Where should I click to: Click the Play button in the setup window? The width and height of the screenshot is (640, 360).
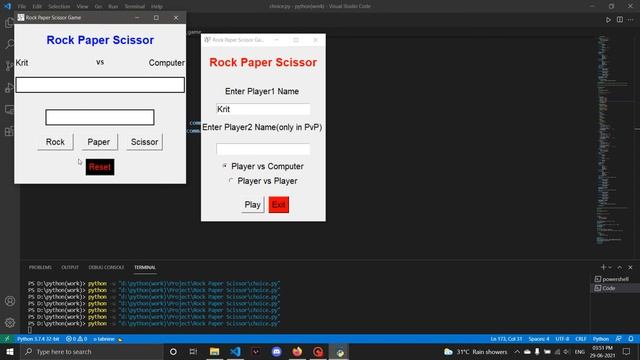click(253, 204)
